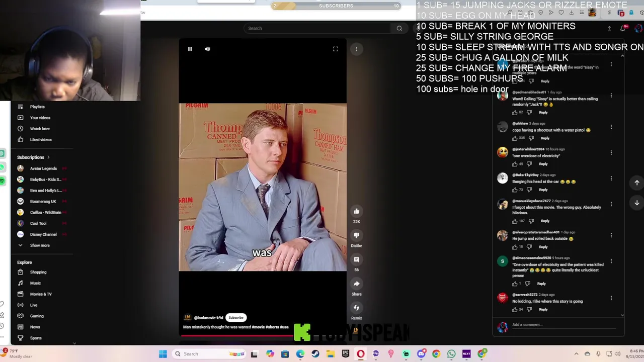Open options for @manuskleynhans7477 comment

(x=611, y=204)
